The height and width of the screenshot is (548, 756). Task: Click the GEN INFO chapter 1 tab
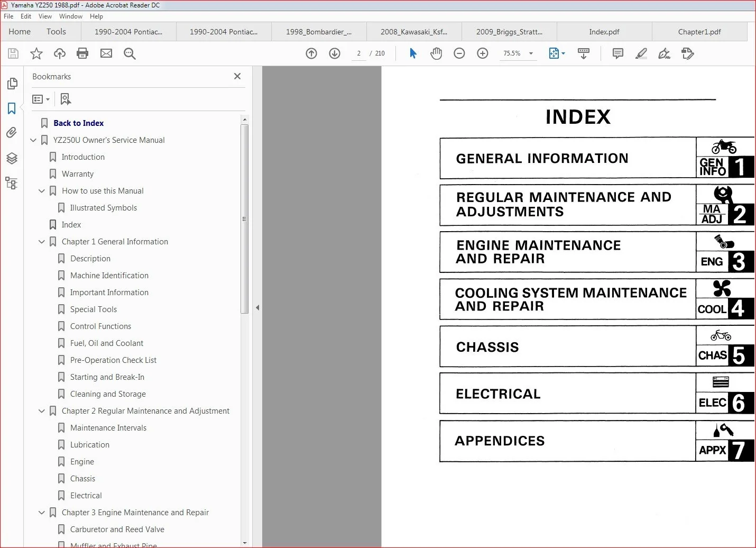(x=725, y=158)
